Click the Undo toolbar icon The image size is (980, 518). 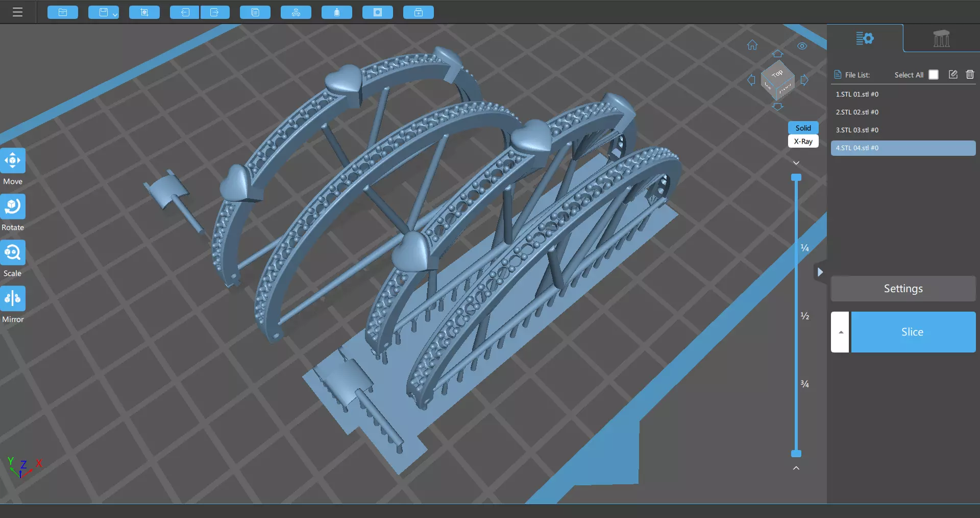[x=185, y=12]
